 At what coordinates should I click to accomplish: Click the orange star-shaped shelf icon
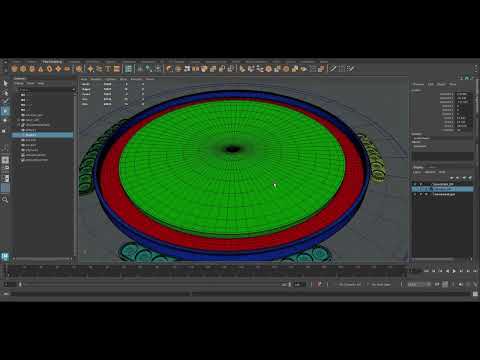(91, 69)
